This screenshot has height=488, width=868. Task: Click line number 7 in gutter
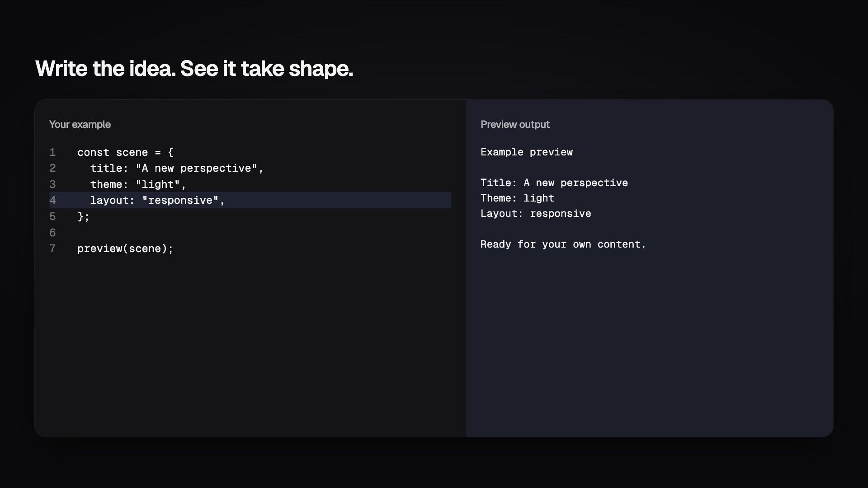[52, 249]
